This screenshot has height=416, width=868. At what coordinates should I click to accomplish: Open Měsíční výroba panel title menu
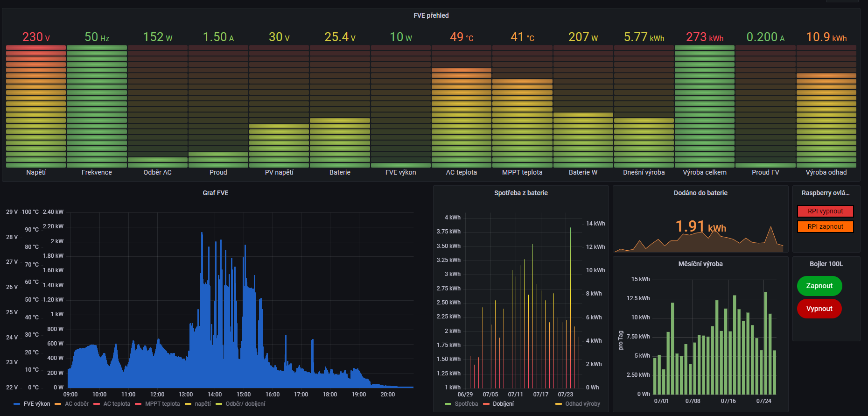(x=700, y=264)
